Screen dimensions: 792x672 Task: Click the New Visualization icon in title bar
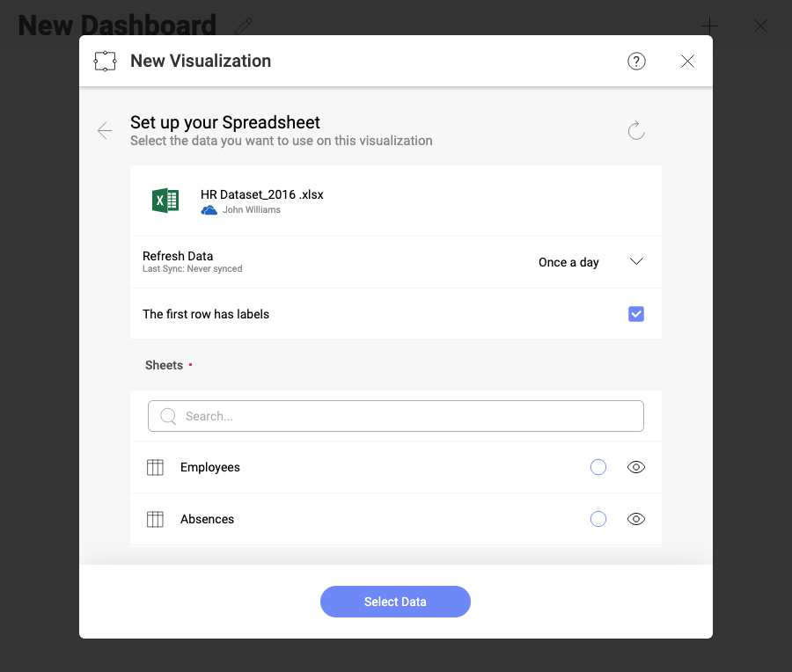point(106,61)
